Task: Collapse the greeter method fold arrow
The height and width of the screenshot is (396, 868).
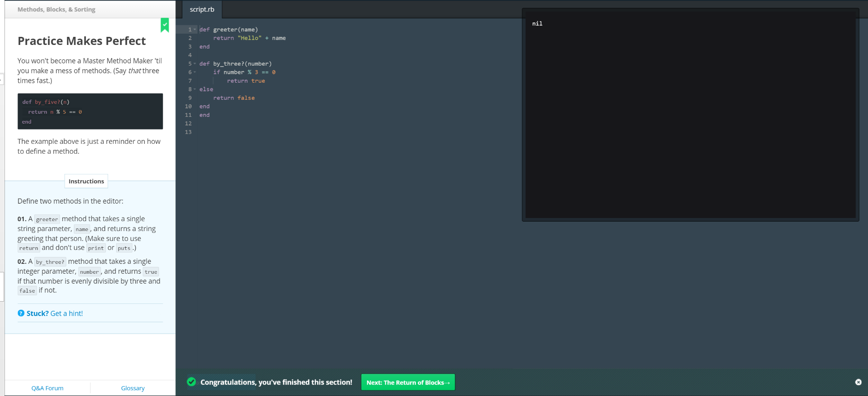Action: pos(195,30)
